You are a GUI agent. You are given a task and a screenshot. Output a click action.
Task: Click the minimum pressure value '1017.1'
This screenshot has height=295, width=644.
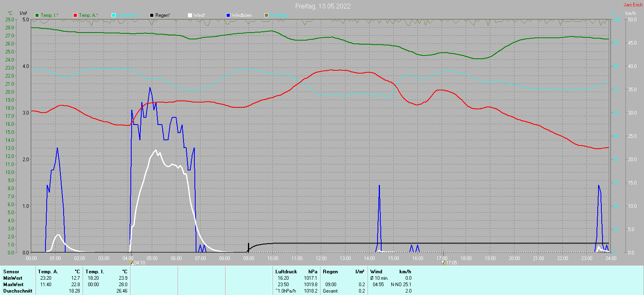click(311, 278)
